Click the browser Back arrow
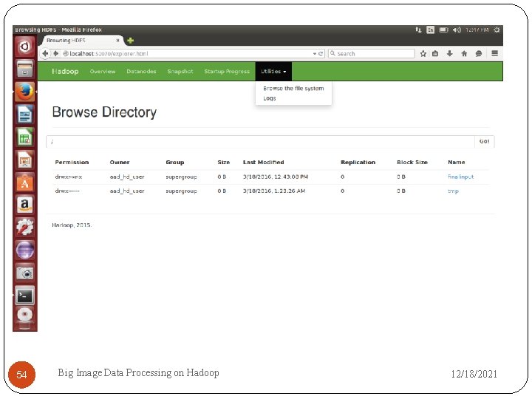Viewport: 532px width, 399px height. tap(45, 54)
